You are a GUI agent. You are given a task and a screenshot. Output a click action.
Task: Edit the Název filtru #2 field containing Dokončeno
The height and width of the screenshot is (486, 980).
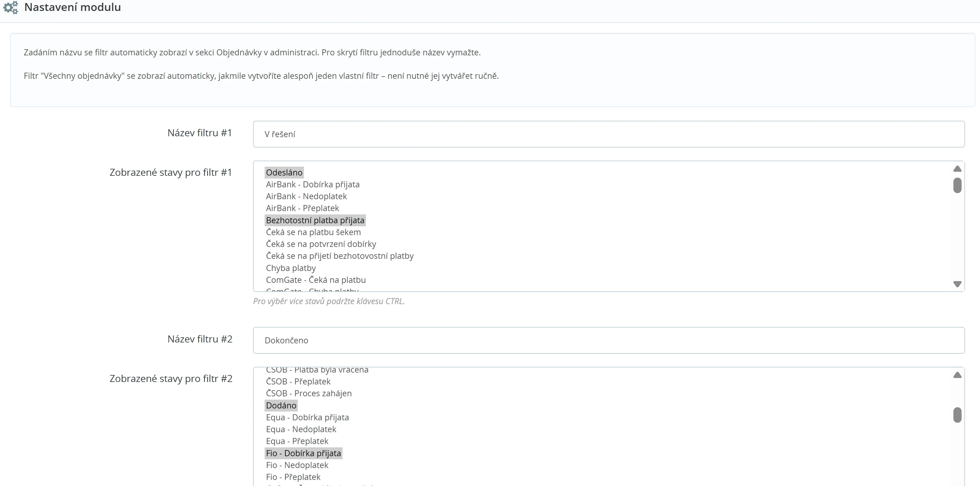pos(608,340)
